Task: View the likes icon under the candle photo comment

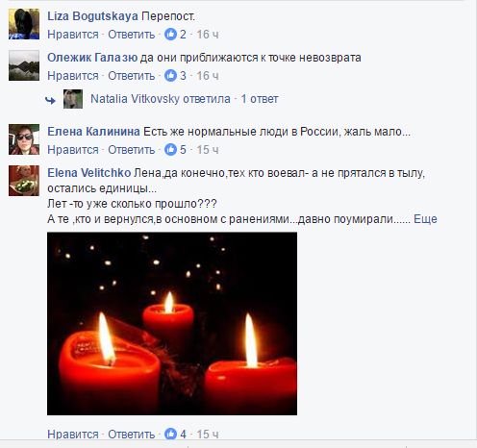Action: point(170,435)
